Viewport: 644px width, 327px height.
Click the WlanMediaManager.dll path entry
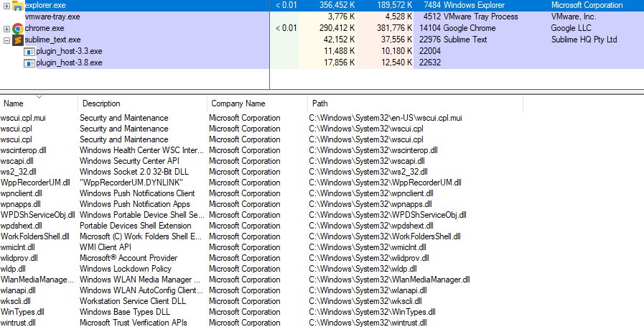[389, 280]
